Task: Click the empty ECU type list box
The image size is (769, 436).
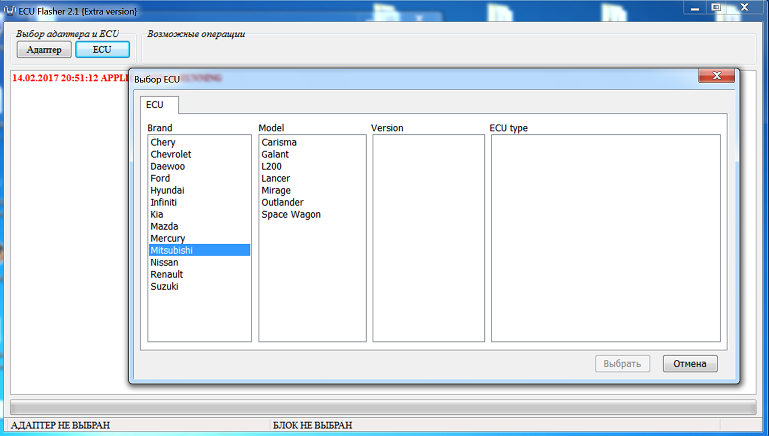Action: click(x=606, y=238)
